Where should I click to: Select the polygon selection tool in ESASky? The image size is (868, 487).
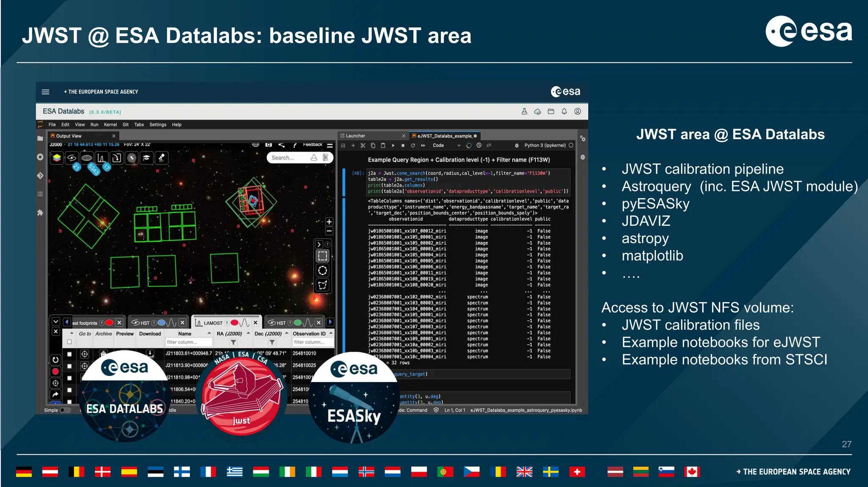(x=323, y=285)
